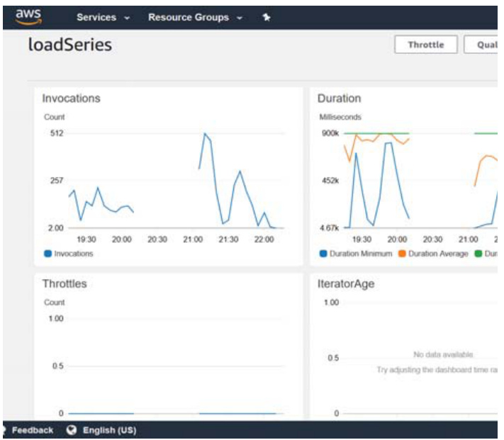Toggle the Duration Average orange swatch
Screen dimensions: 504x440
[x=401, y=254]
